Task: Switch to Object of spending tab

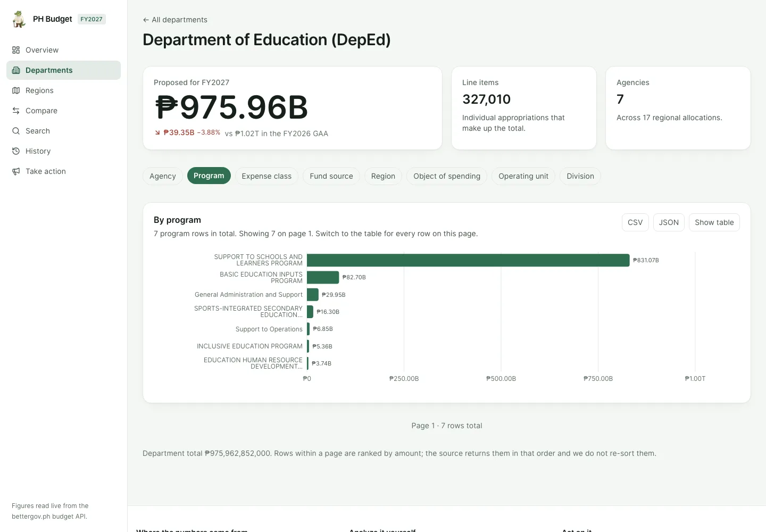Action: pos(447,176)
